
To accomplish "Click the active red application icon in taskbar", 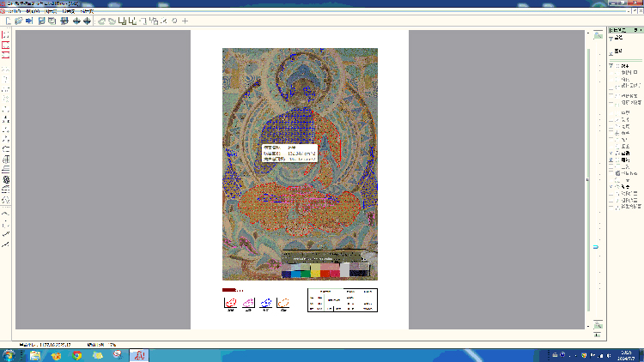I will pos(139,355).
